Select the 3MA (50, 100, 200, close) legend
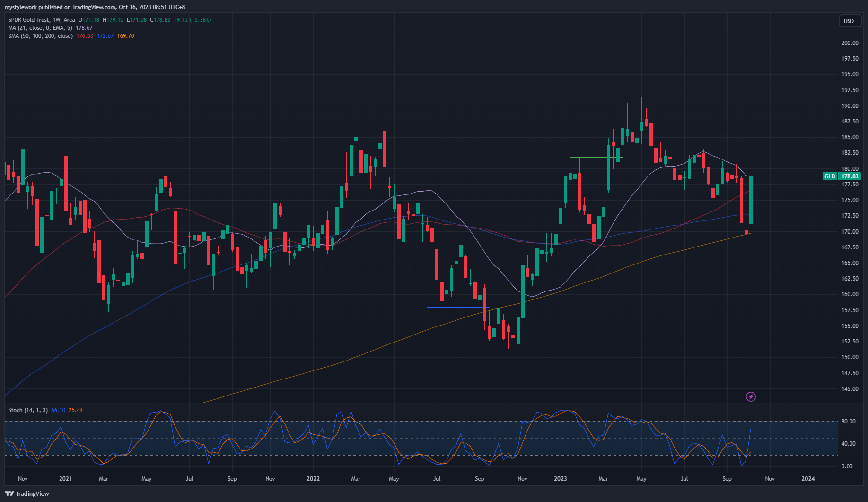The image size is (868, 502). (x=40, y=36)
